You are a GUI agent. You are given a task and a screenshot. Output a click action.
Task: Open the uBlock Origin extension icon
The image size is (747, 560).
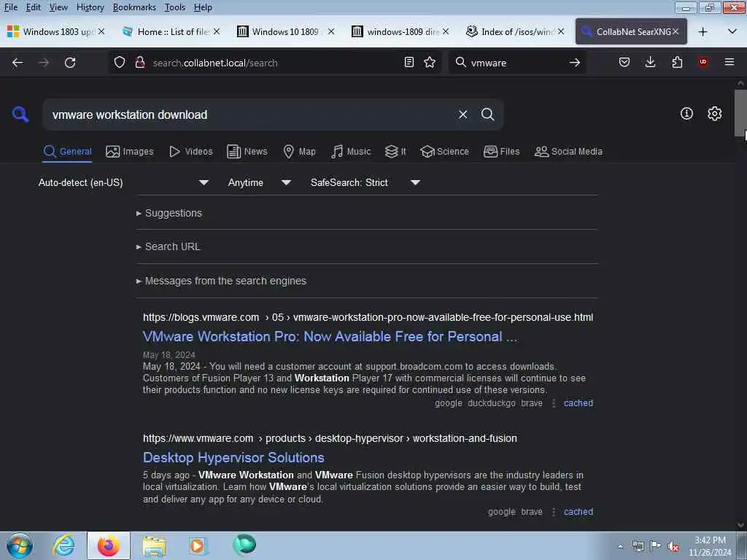703,62
